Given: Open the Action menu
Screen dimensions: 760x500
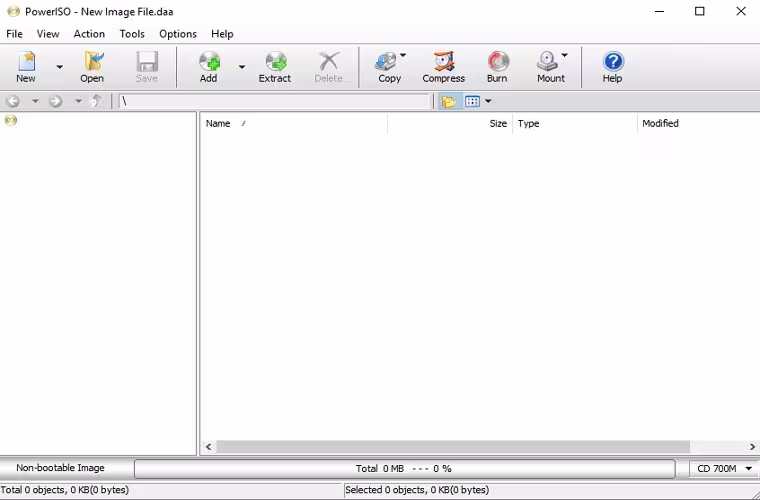Looking at the screenshot, I should pyautogui.click(x=89, y=34).
